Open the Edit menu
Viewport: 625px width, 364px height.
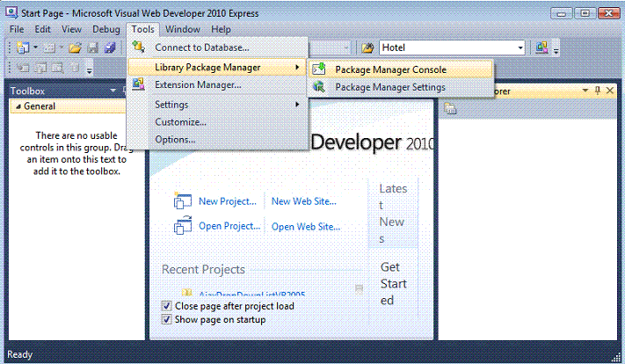click(43, 30)
